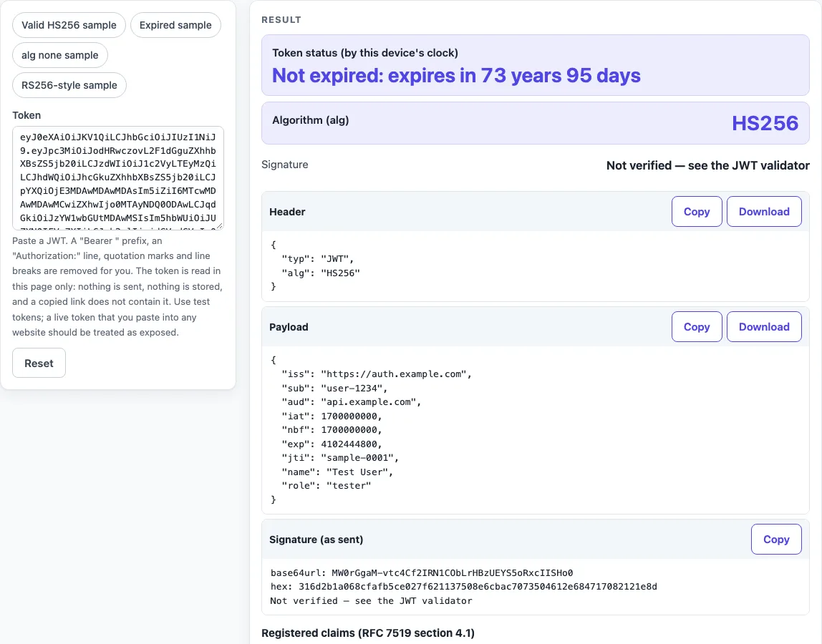Click the "jti": "sample-0001" line
The width and height of the screenshot is (822, 644).
tap(340, 458)
